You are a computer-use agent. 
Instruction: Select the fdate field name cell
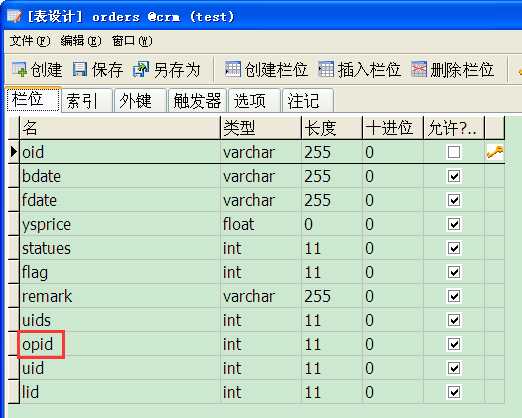tap(120, 200)
